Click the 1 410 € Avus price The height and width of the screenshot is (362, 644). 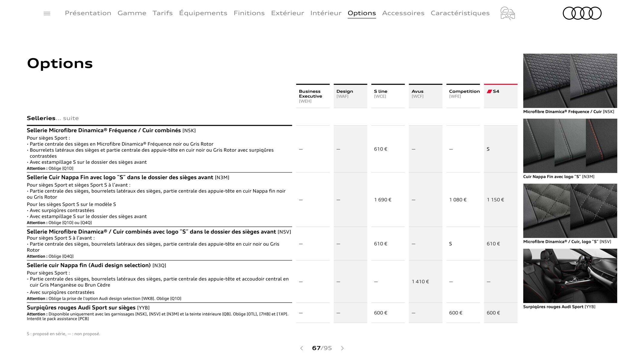point(420,281)
